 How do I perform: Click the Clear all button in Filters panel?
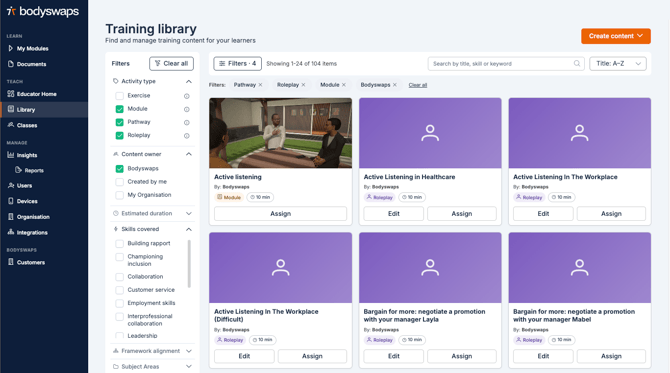tap(171, 64)
